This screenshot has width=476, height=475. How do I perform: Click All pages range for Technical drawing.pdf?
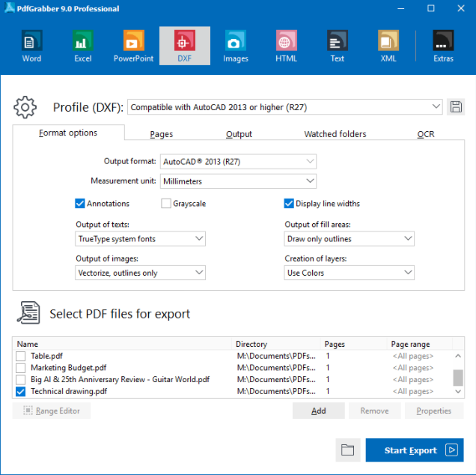413,391
